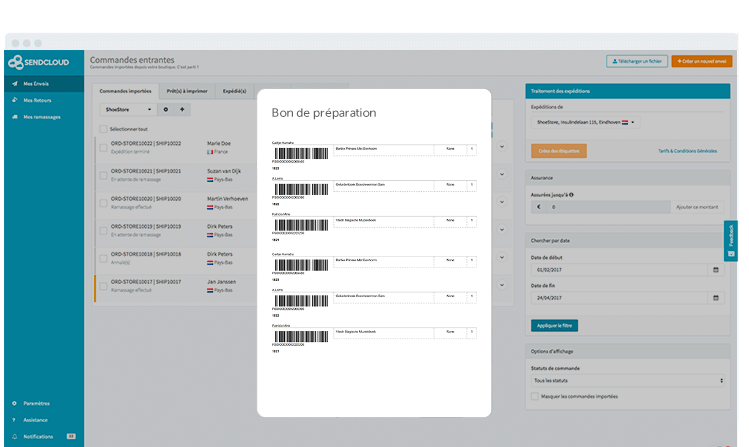Click the insurance amount input field
The image size is (749, 447).
click(609, 207)
